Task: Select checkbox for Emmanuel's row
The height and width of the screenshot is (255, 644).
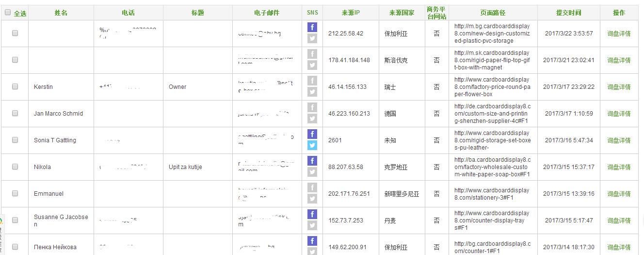Action: 15,193
